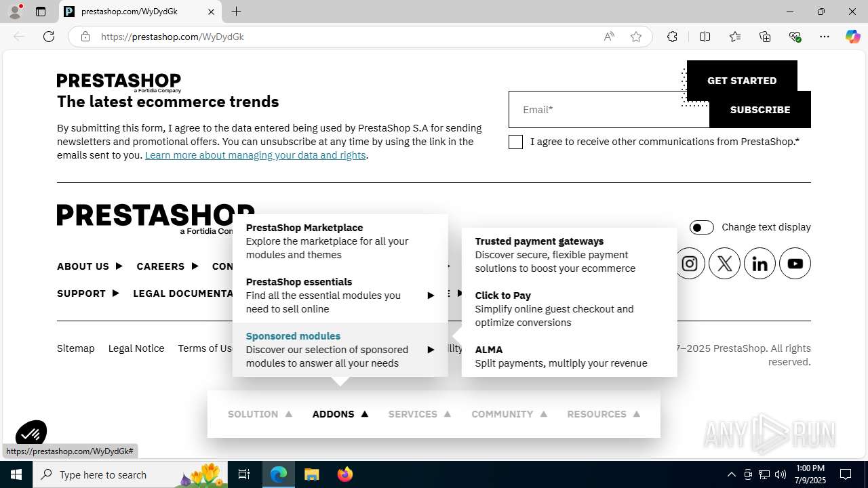Click the site information lock icon
This screenshot has height=488, width=868.
pyautogui.click(x=85, y=37)
